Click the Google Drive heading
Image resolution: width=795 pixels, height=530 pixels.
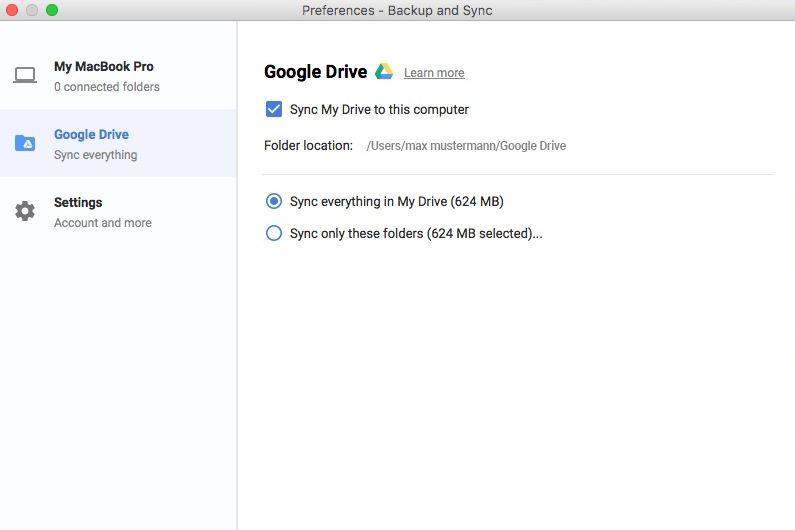(315, 72)
